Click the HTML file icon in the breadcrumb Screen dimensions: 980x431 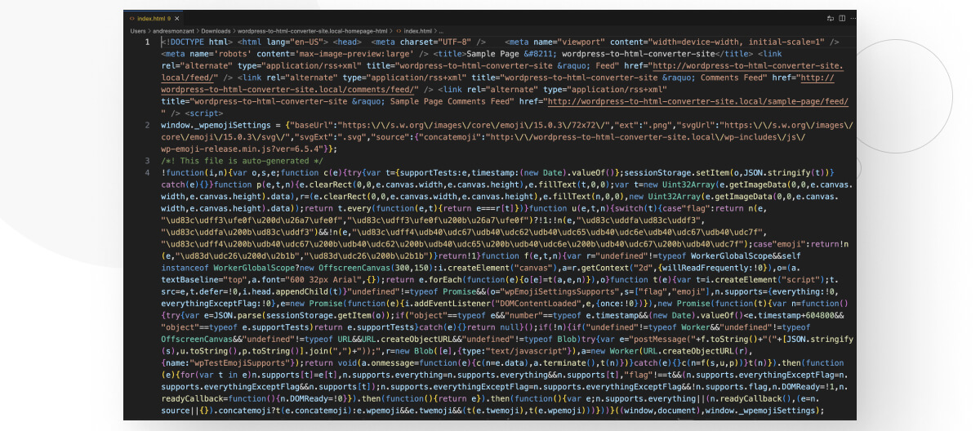[397, 30]
